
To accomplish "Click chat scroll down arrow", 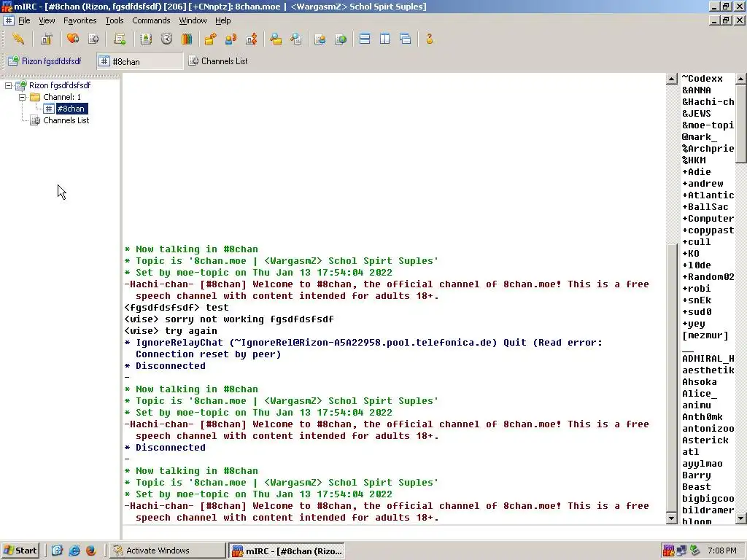I will tap(672, 518).
